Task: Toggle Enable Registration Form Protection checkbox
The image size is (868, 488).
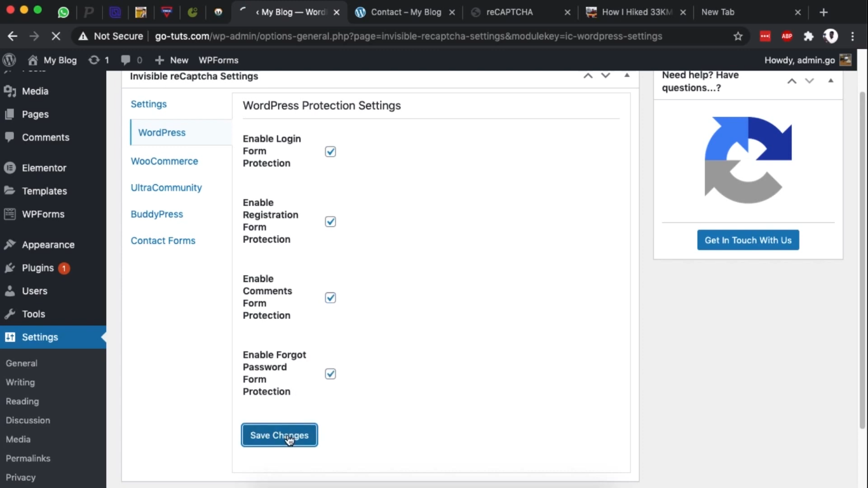Action: [x=330, y=221]
